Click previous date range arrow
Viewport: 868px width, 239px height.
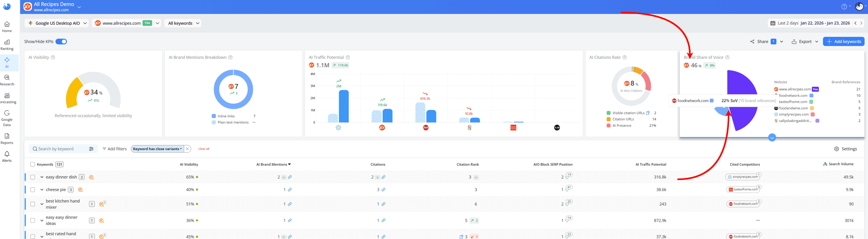pyautogui.click(x=855, y=23)
